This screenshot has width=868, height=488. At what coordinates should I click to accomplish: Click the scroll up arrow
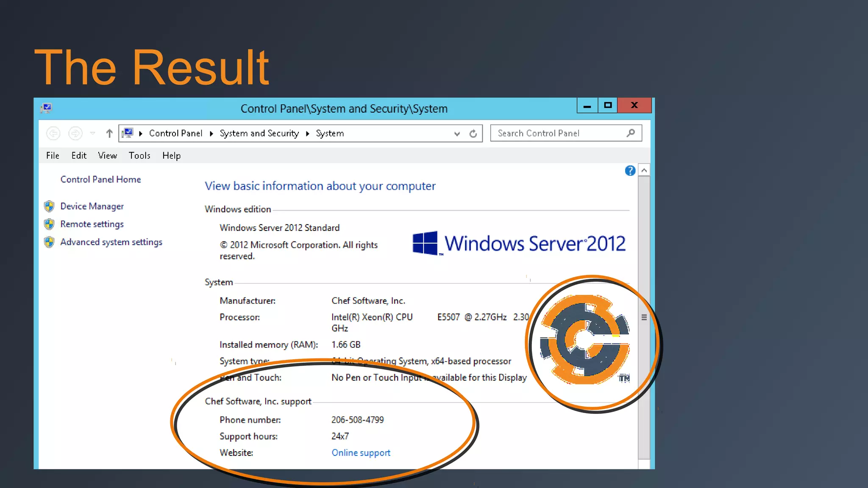(644, 170)
